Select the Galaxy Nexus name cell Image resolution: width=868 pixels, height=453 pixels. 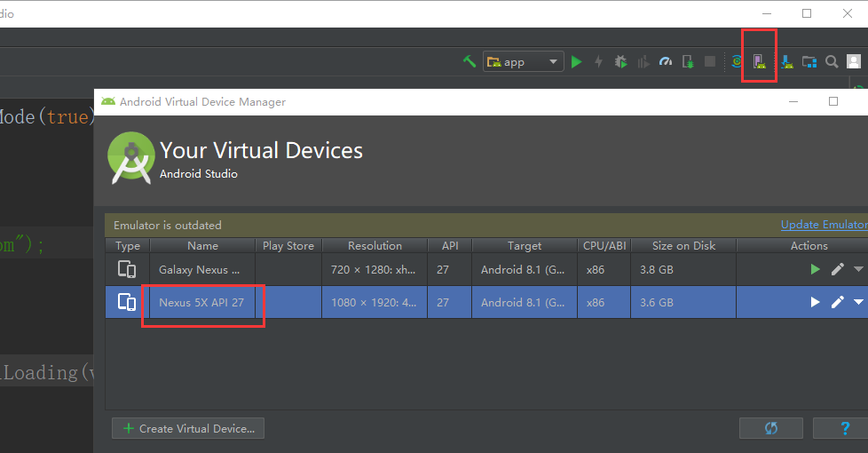pos(202,270)
